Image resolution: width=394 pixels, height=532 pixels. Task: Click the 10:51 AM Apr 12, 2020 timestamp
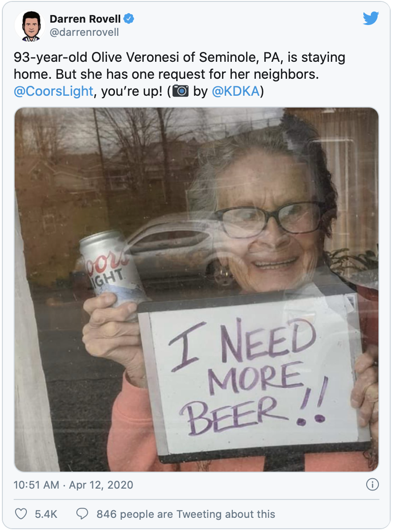73,484
